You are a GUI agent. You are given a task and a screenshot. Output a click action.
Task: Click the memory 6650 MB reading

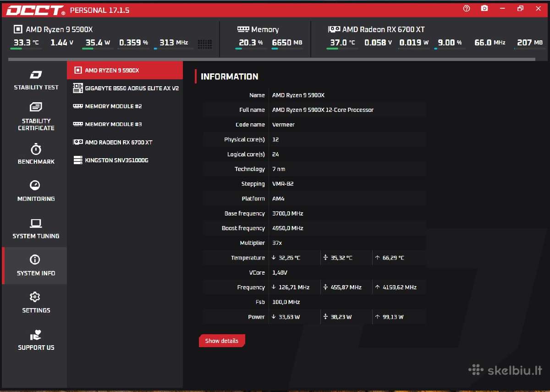point(287,42)
